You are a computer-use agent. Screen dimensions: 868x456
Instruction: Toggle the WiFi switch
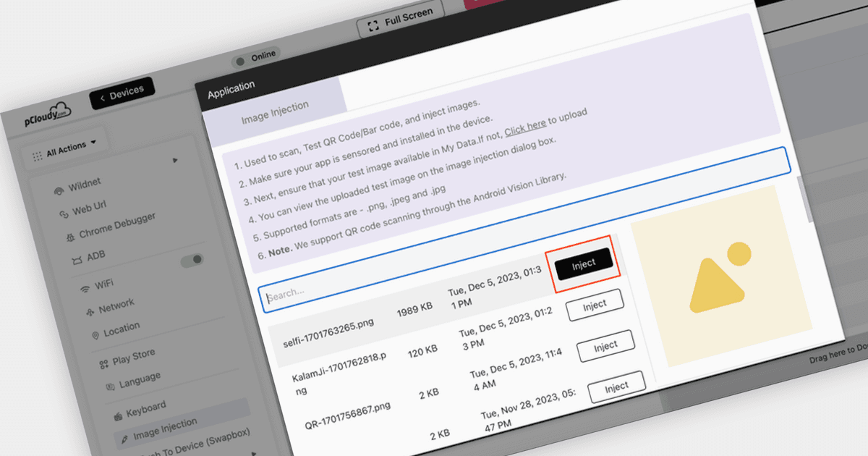192,260
